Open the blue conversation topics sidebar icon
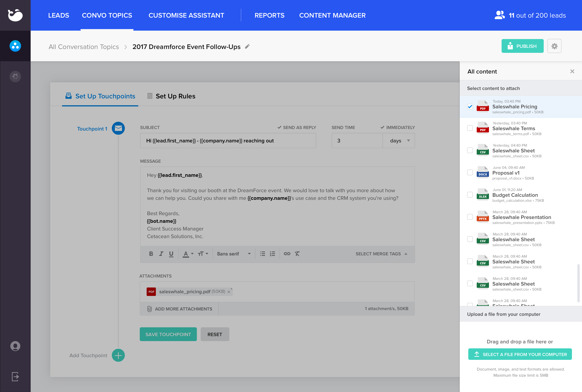Viewport: 582px width, 392px height. (15, 46)
